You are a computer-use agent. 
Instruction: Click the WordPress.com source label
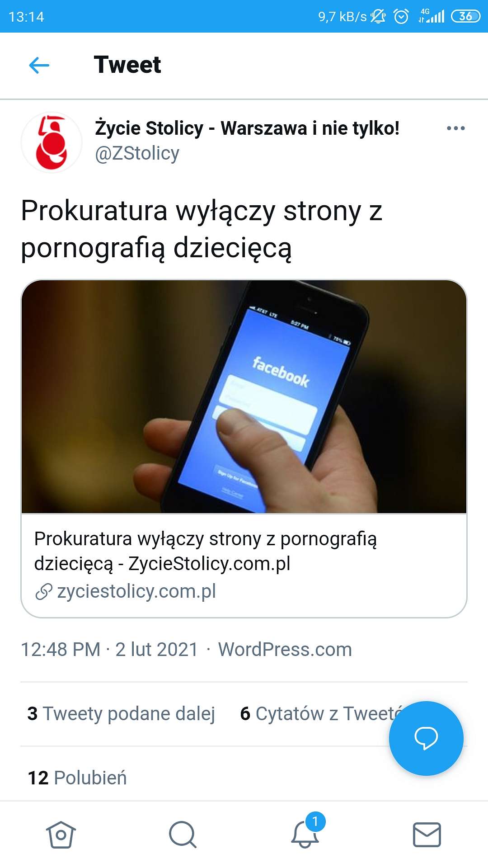[x=285, y=650]
